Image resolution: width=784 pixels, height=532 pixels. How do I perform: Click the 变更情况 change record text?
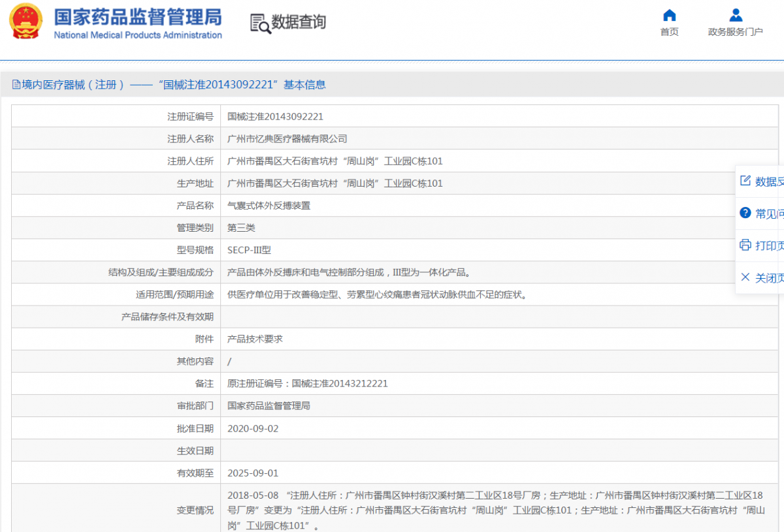point(495,510)
